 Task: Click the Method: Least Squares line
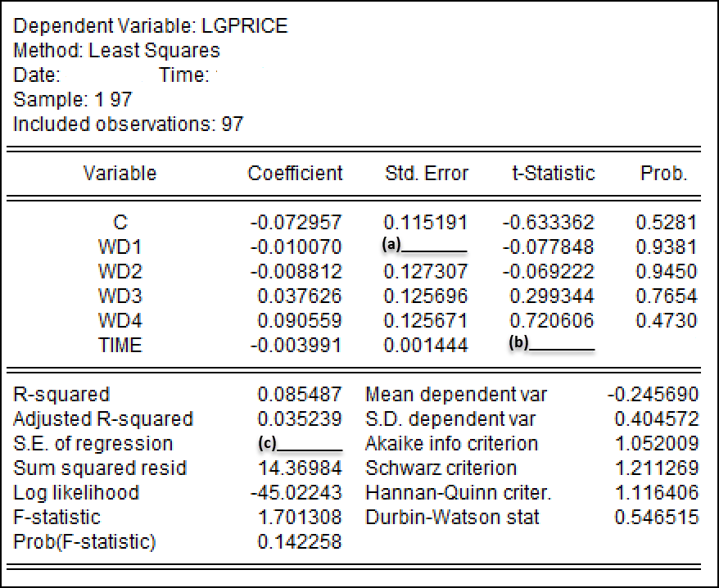click(x=116, y=51)
